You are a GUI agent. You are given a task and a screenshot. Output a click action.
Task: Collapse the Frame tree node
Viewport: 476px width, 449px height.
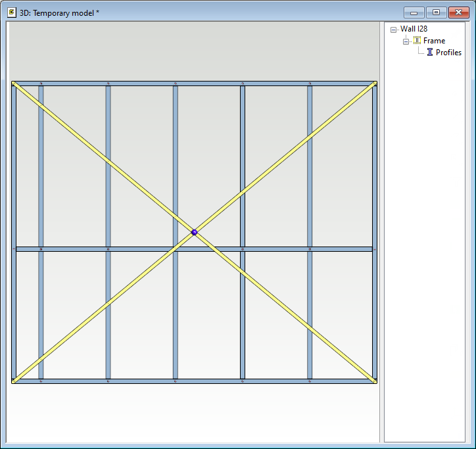point(406,41)
